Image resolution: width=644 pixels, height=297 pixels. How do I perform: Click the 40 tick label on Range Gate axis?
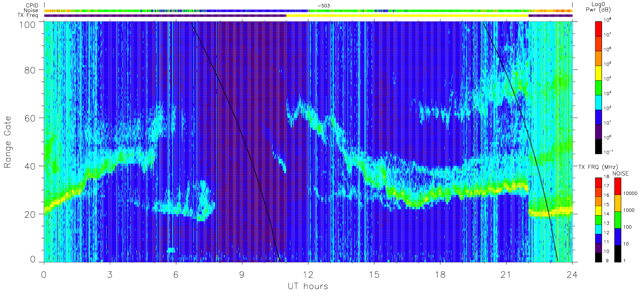tap(30, 166)
